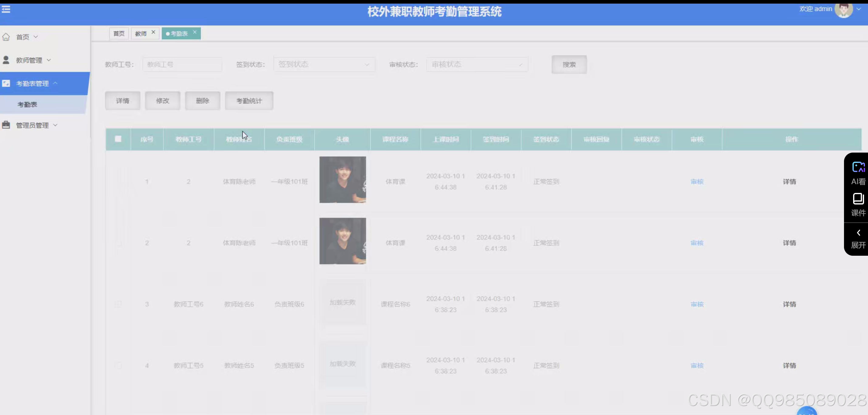
Task: Open 课件 panel from right edge icon
Action: pyautogui.click(x=858, y=199)
